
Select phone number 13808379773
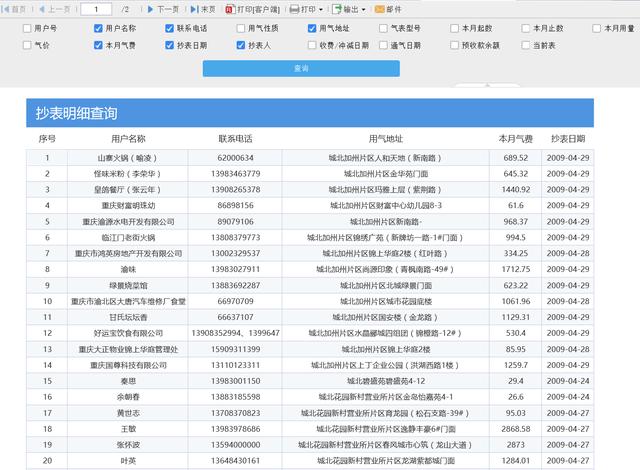236,237
